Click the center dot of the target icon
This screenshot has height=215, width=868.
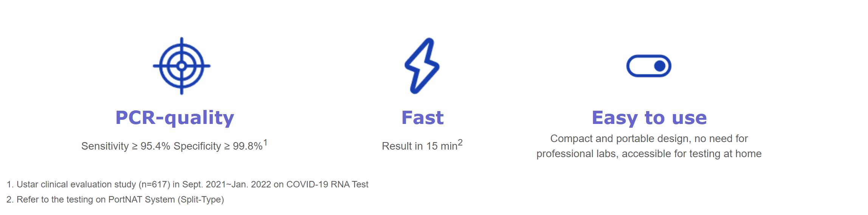pos(181,66)
